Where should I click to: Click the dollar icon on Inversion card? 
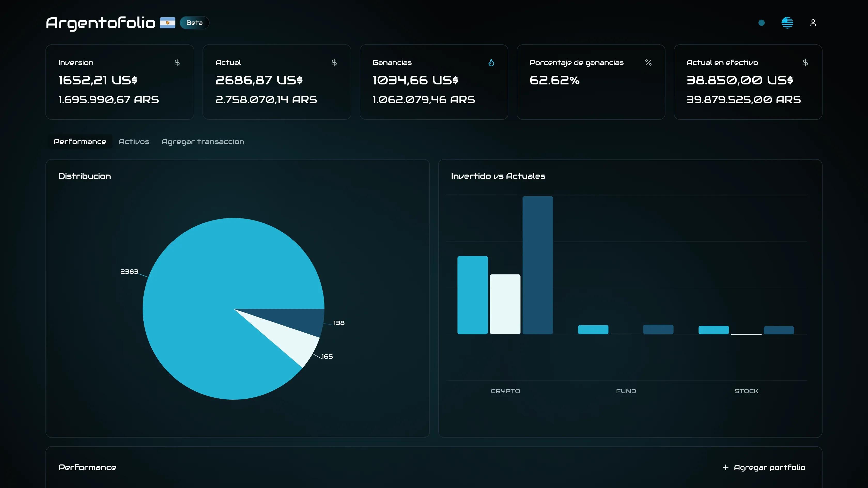click(x=177, y=62)
